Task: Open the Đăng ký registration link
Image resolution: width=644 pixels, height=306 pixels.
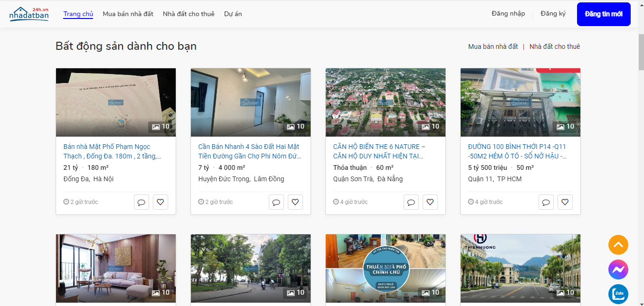Action: tap(553, 13)
